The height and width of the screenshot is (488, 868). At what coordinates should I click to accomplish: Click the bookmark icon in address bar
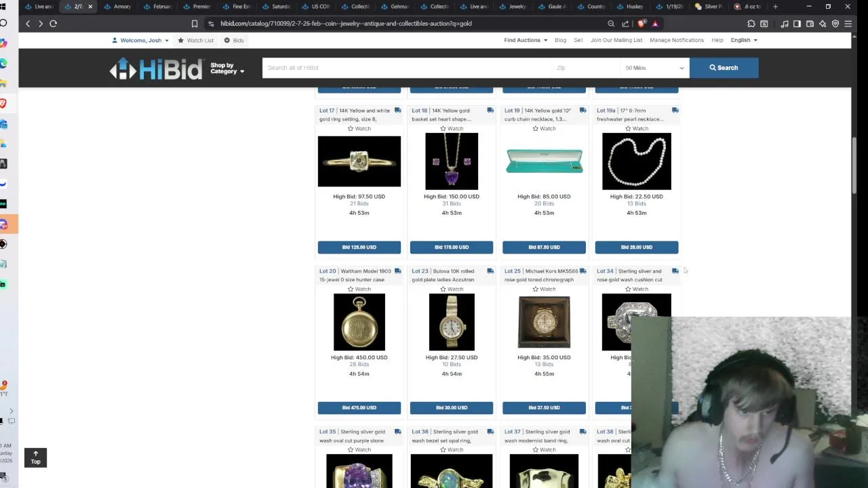[x=195, y=23]
